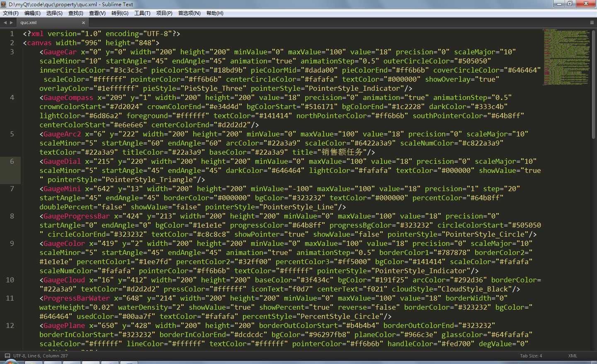Click the GaugeMini tag name
Viewport: 597px width, 364px height.
62,189
